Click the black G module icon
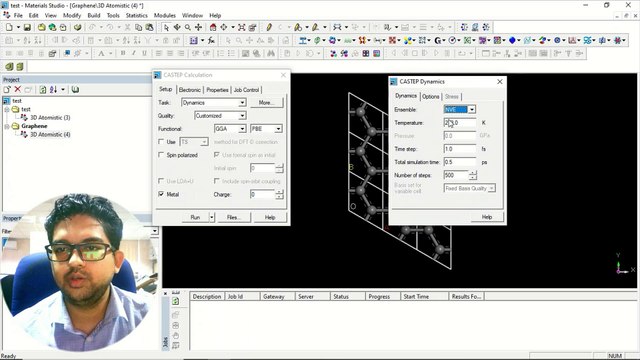Viewport: 640px width, 360px height. click(x=438, y=40)
